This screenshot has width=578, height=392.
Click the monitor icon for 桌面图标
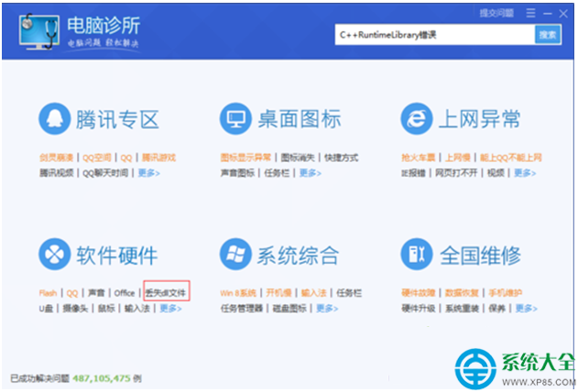click(235, 119)
